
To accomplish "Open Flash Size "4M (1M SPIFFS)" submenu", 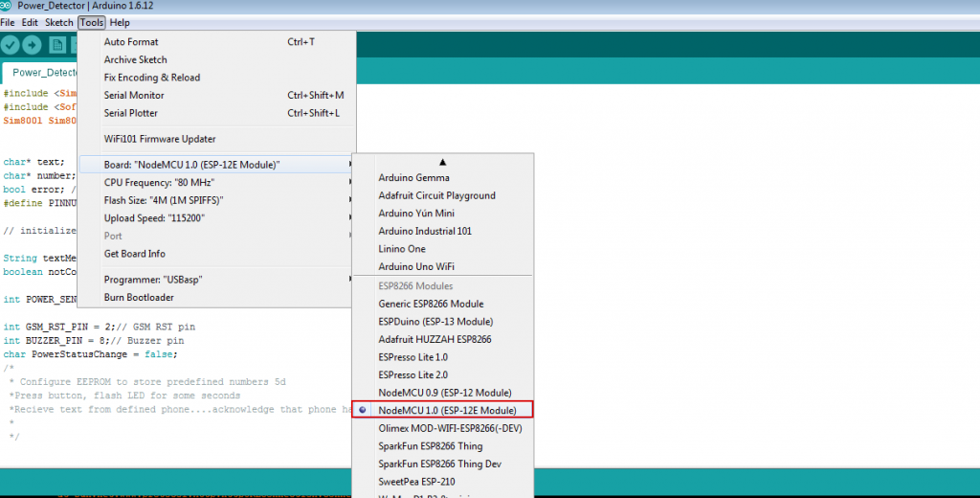I will point(164,200).
